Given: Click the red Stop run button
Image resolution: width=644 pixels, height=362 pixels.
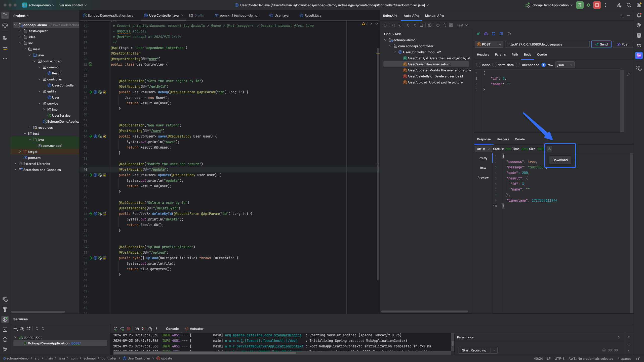Looking at the screenshot, I should pyautogui.click(x=597, y=5).
